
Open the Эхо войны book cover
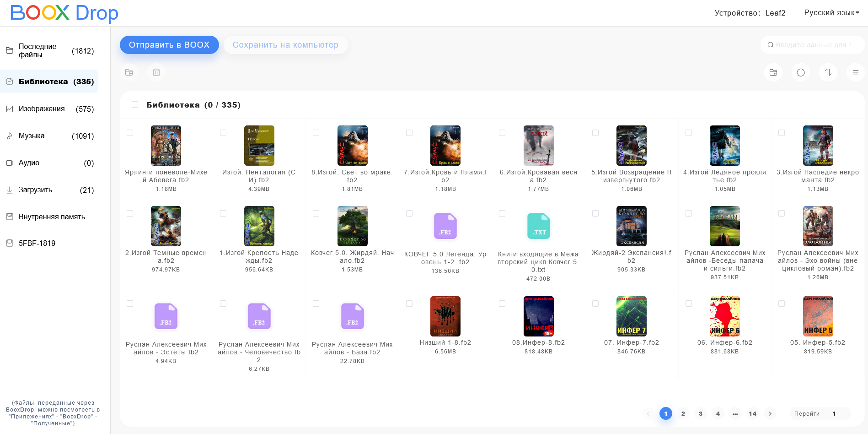point(818,226)
